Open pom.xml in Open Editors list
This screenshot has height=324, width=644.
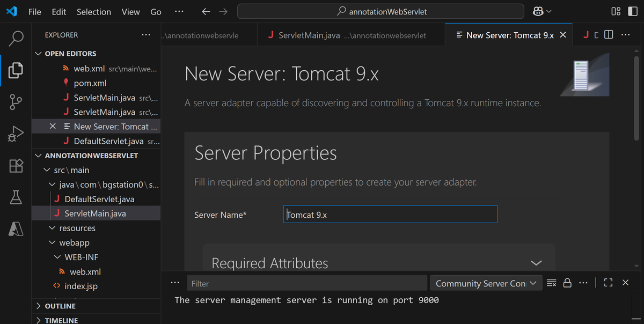point(96,83)
